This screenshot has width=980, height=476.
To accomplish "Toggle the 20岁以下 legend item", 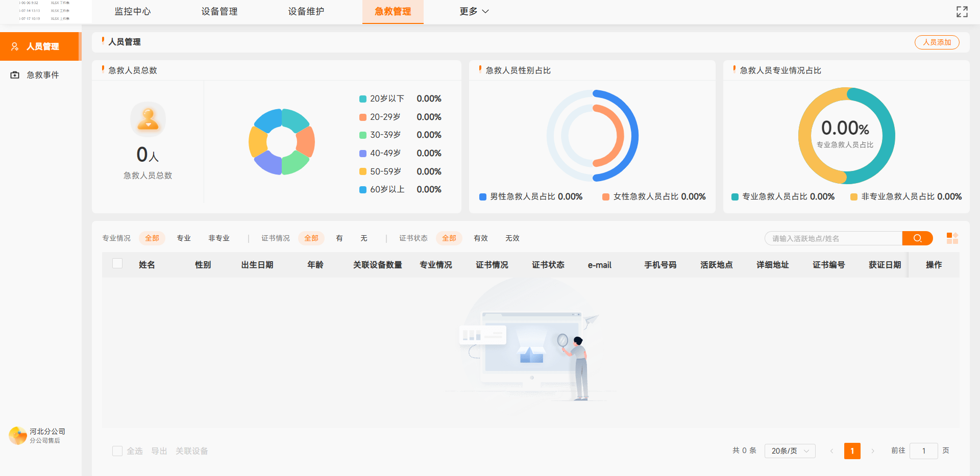I will [x=382, y=98].
